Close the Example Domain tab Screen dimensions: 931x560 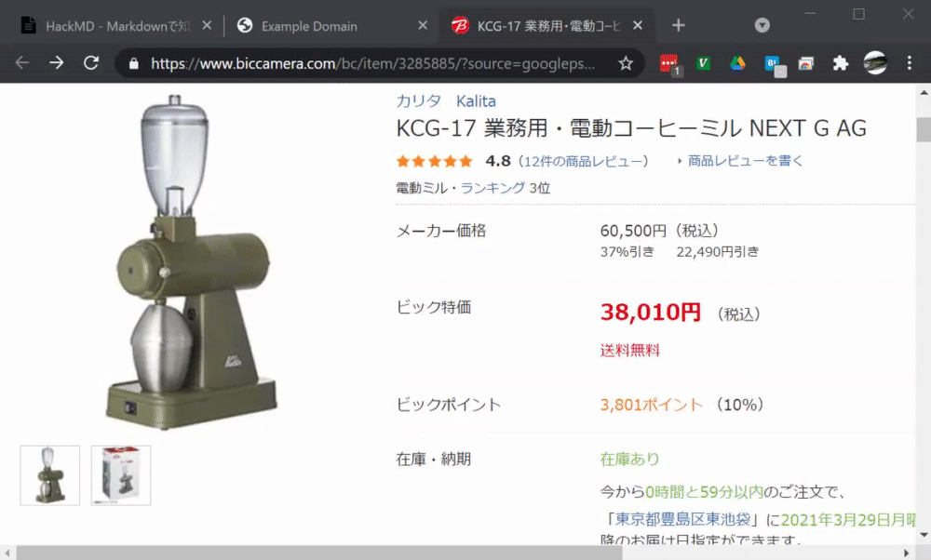423,25
